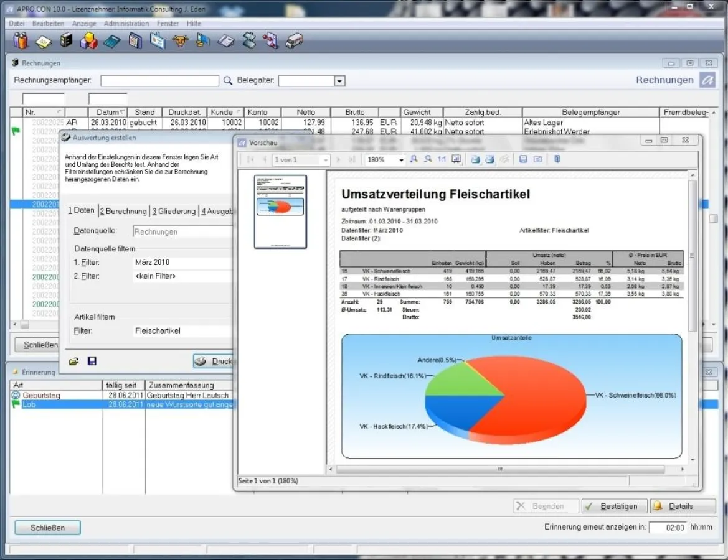Click the Rechnungsempfänger input field
Viewport: 728px width, 560px height.
pos(159,81)
